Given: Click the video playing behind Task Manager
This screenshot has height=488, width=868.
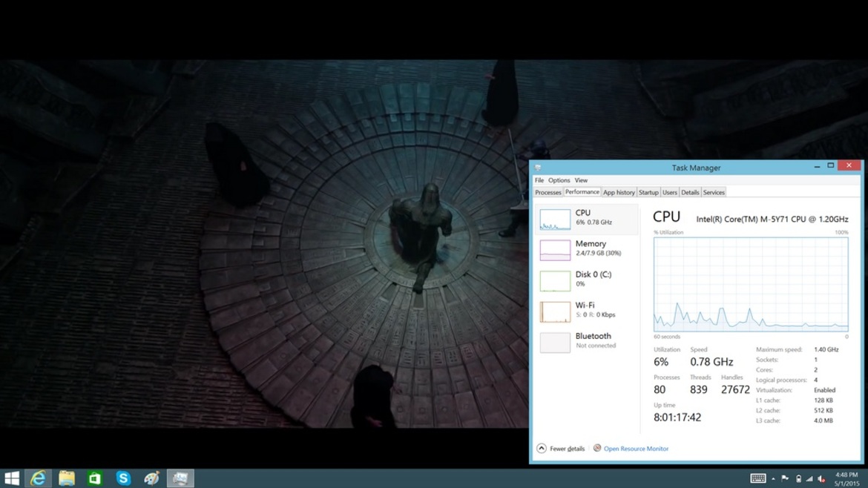Looking at the screenshot, I should coord(264,243).
